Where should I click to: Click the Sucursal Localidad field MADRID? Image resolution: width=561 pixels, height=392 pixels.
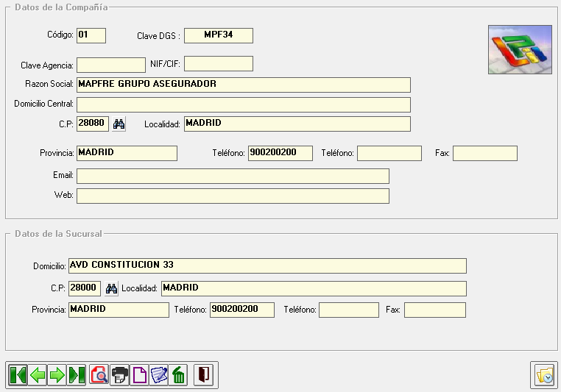pos(314,288)
